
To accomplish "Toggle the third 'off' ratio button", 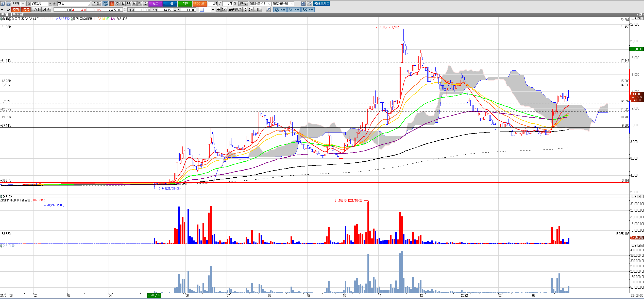I will [308, 10].
